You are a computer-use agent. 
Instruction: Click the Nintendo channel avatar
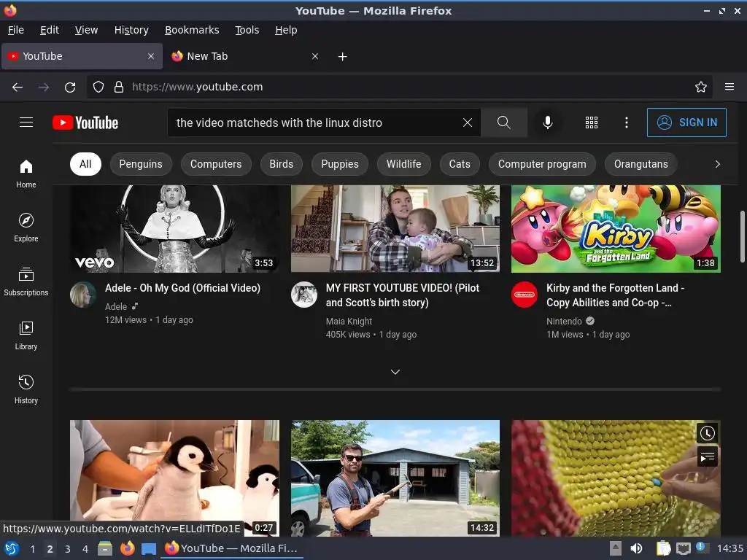525,295
